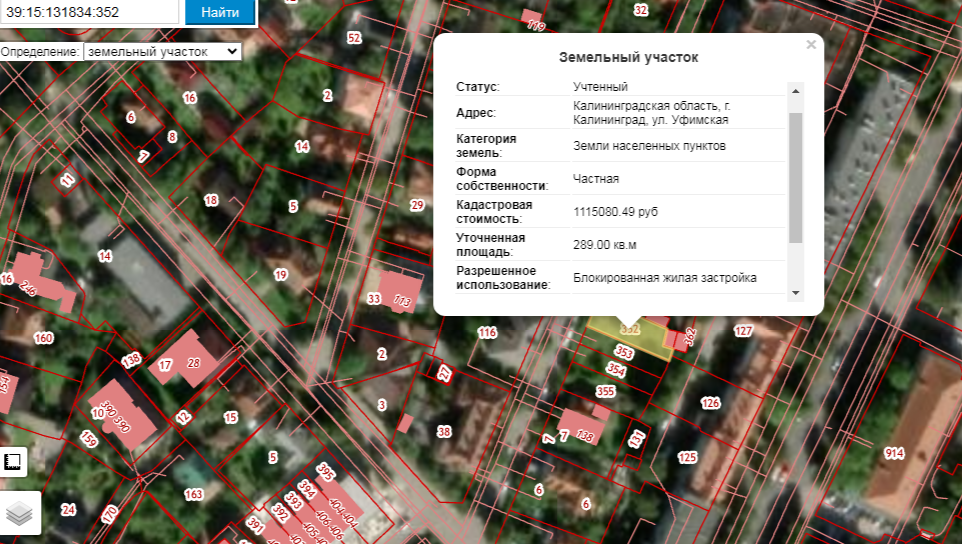This screenshot has width=962, height=544.
Task: Click parcel labeled 38
Action: pos(444,432)
